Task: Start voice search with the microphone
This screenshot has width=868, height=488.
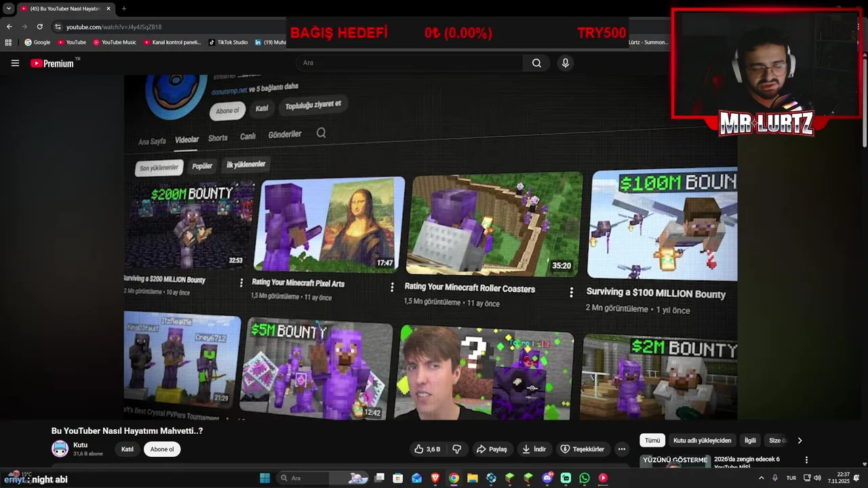Action: 565,63
